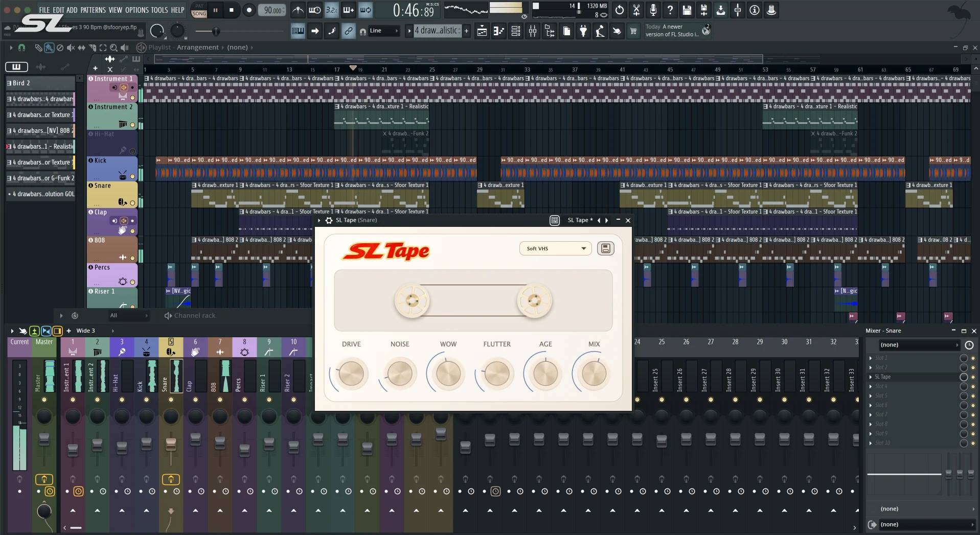The image size is (980, 535).
Task: Enable loop recording icon
Action: [x=366, y=10]
